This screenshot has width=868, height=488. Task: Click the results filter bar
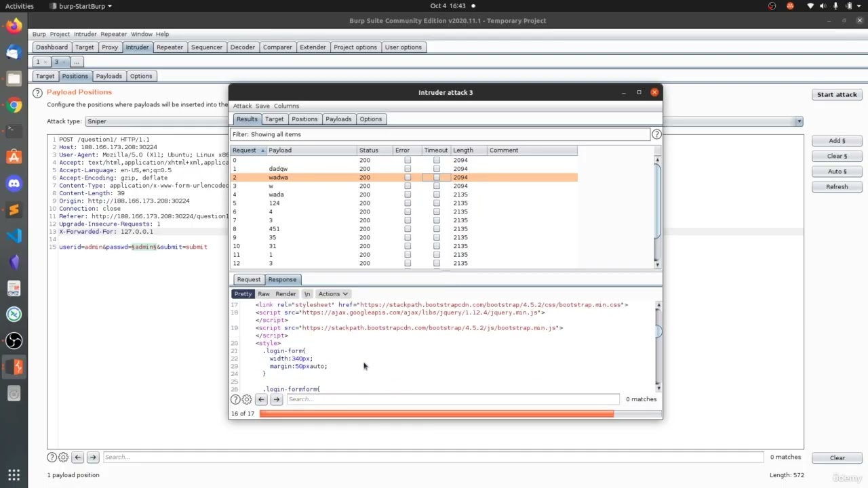point(440,134)
